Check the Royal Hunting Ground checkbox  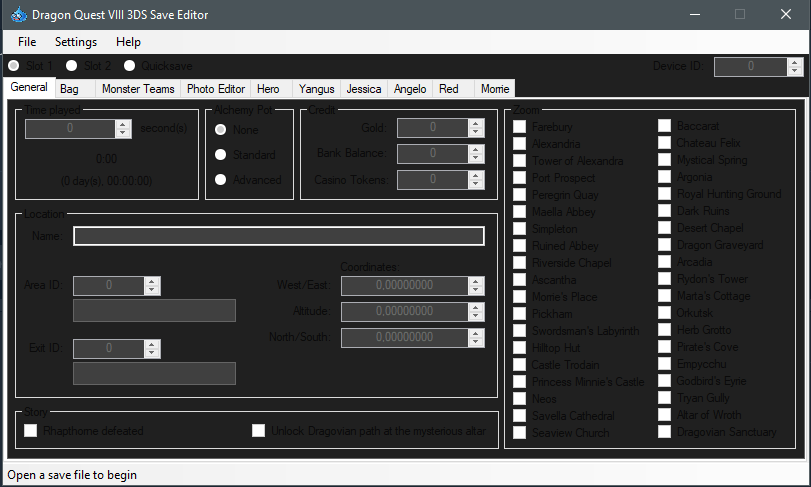665,194
